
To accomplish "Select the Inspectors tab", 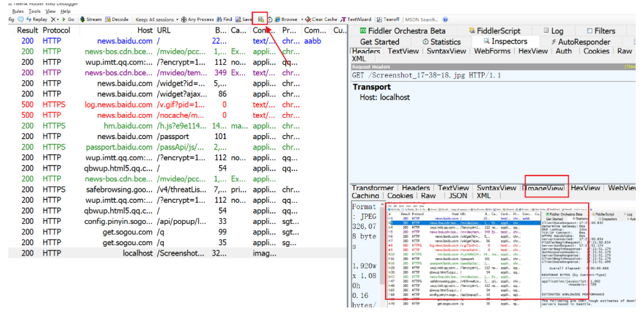I will (506, 41).
